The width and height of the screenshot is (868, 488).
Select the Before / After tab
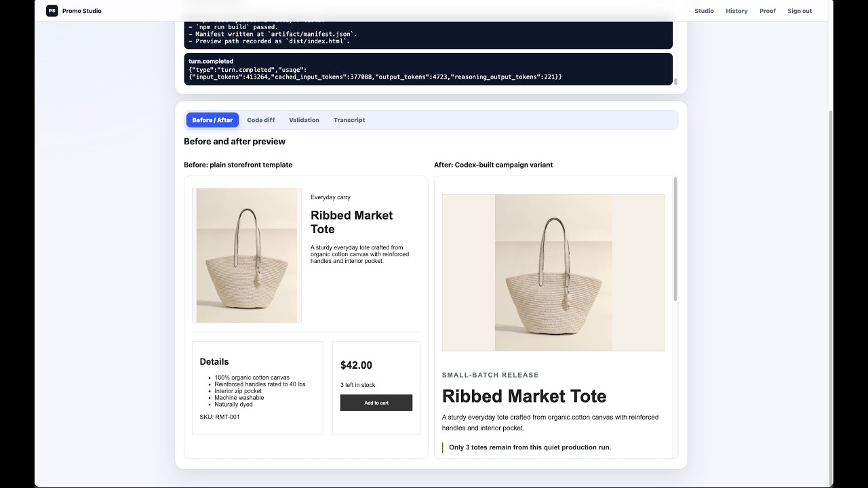tap(212, 120)
